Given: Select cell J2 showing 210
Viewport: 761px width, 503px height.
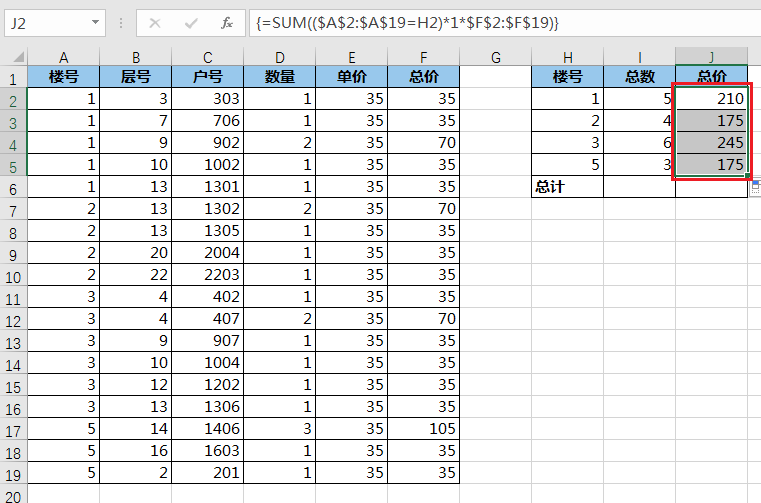Looking at the screenshot, I should point(711,99).
